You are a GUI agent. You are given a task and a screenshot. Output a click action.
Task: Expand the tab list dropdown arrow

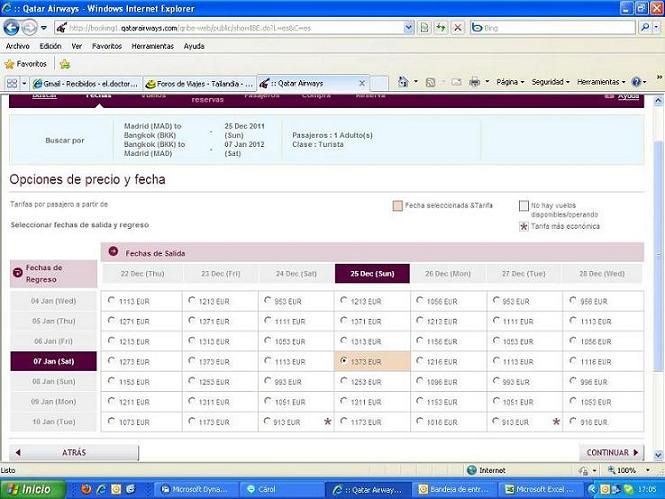pyautogui.click(x=24, y=84)
